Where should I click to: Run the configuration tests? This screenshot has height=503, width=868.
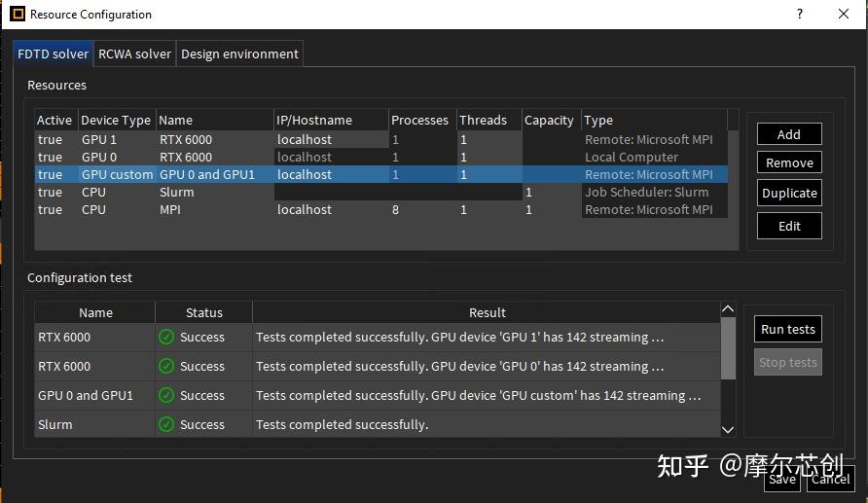pyautogui.click(x=788, y=329)
